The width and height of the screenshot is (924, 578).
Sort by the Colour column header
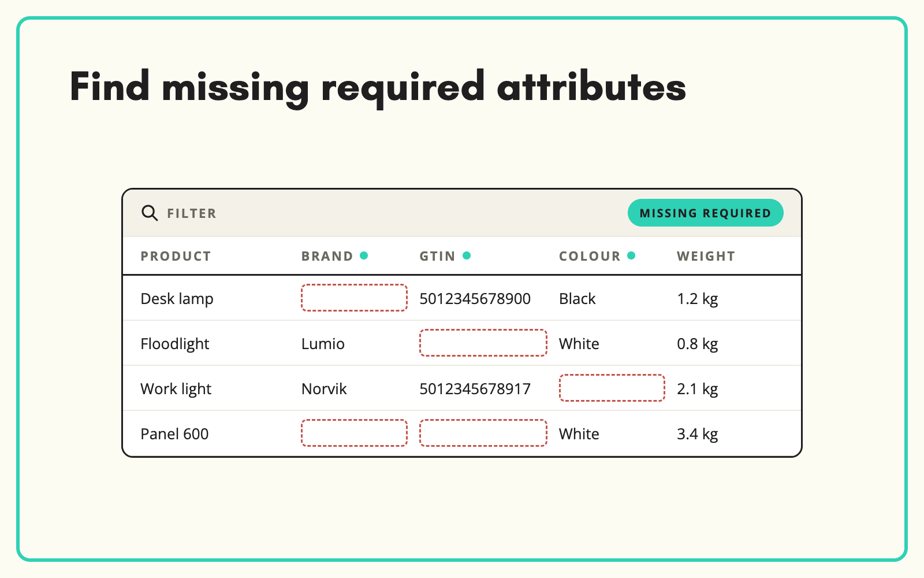(590, 256)
